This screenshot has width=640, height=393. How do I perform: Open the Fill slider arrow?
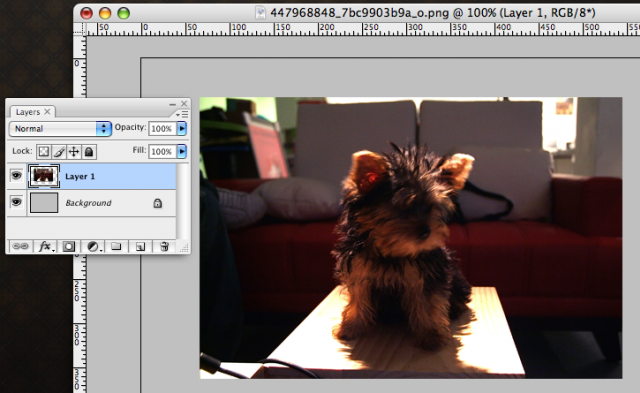(182, 151)
